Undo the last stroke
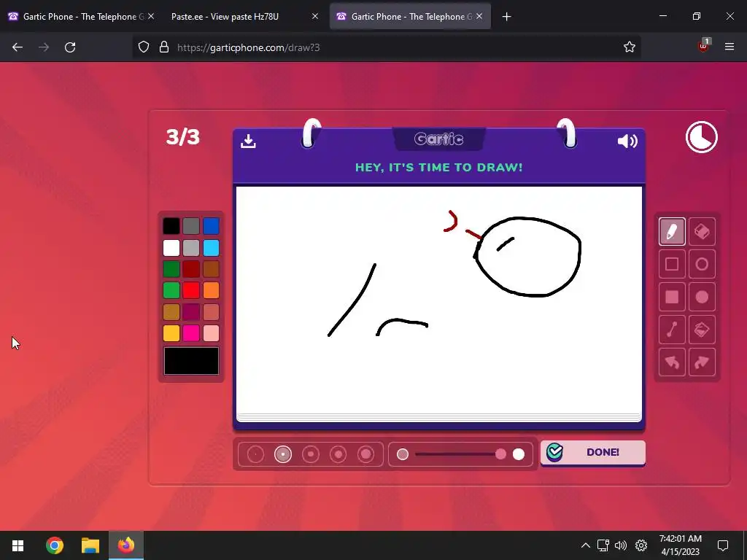This screenshot has width=747, height=560. pos(672,362)
